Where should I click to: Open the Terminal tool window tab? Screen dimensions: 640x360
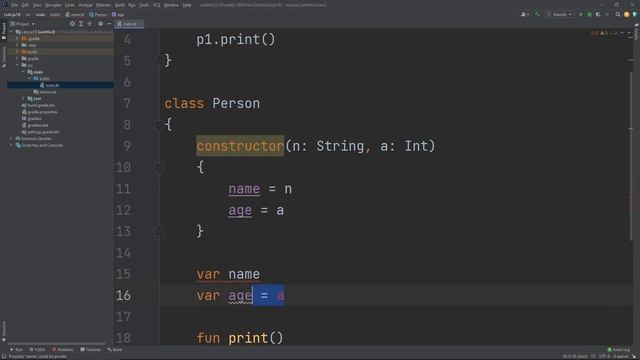click(x=91, y=349)
